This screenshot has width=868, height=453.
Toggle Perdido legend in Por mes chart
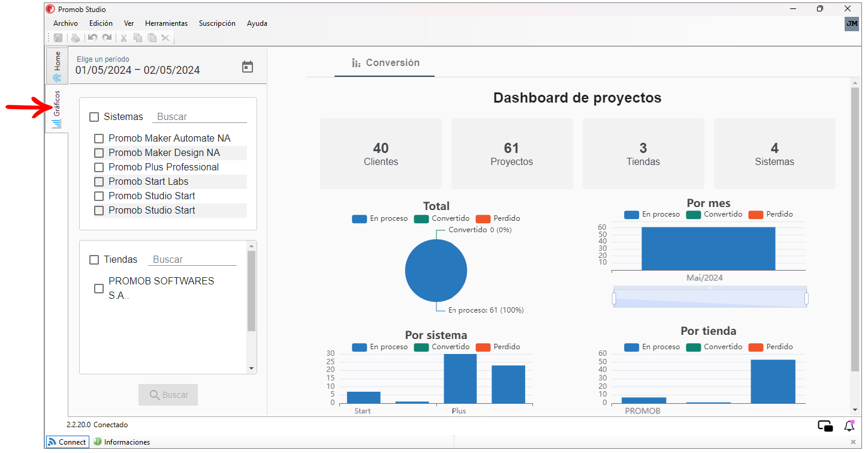770,214
